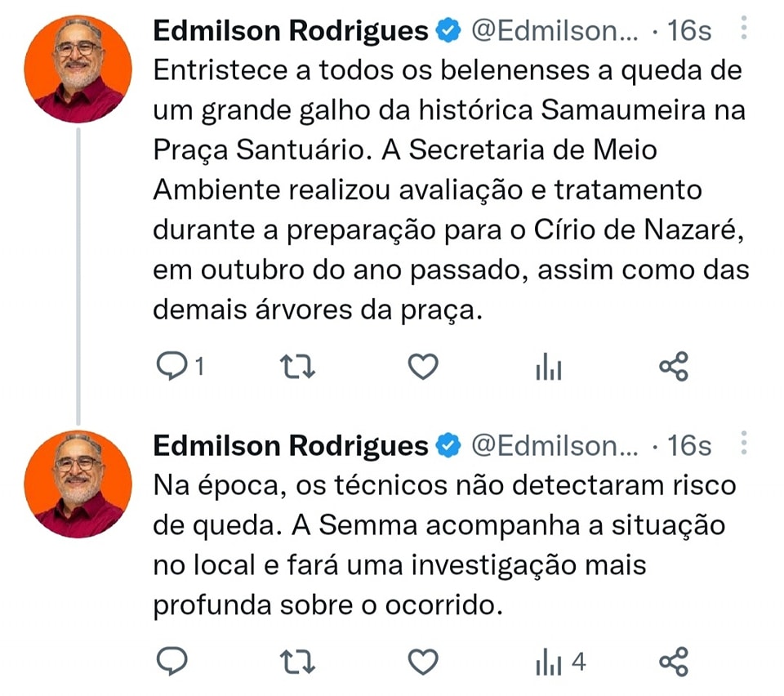The width and height of the screenshot is (784, 696).
Task: Share the first tweet about Samaumeira
Action: pyautogui.click(x=674, y=368)
